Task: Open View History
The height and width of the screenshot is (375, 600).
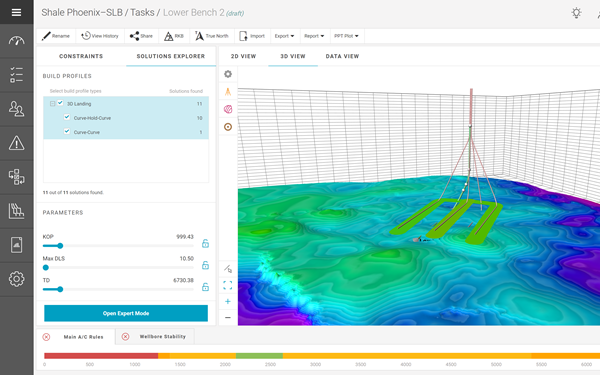Action: point(100,36)
